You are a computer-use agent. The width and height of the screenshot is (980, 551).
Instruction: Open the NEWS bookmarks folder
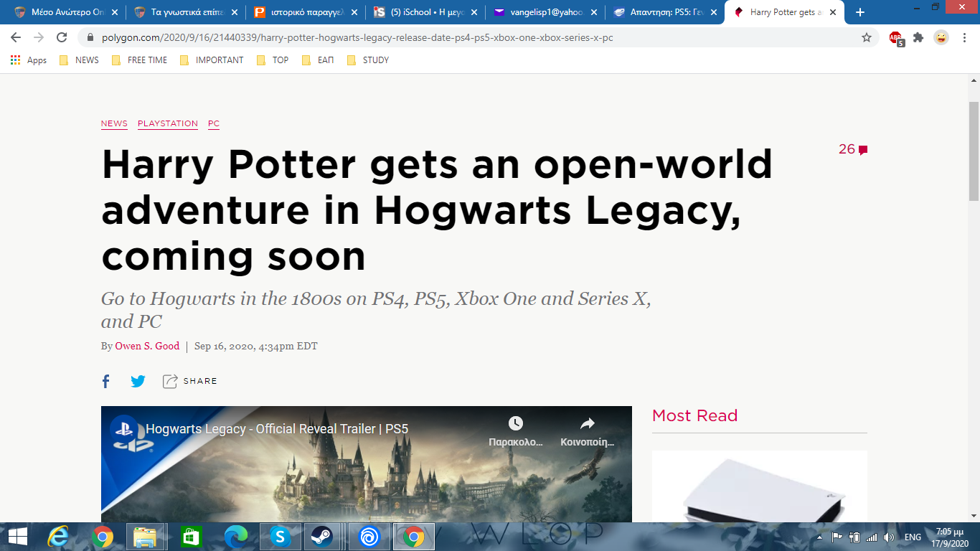80,60
